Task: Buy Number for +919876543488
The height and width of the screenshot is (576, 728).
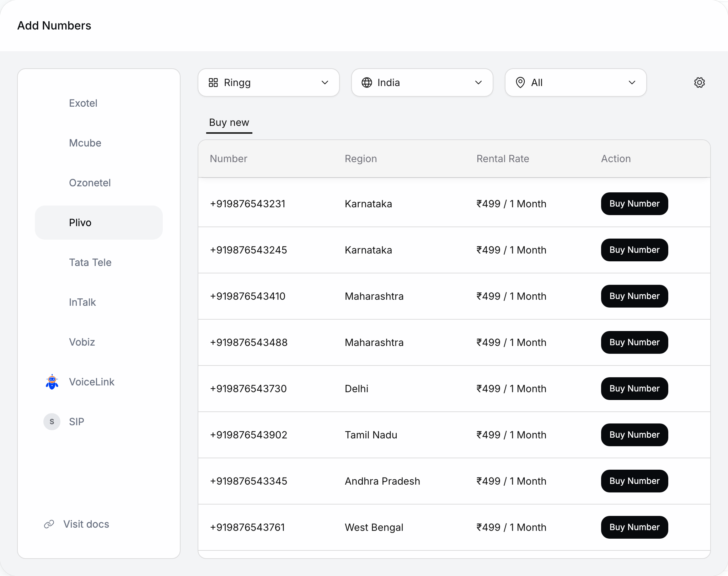Action: pyautogui.click(x=635, y=342)
